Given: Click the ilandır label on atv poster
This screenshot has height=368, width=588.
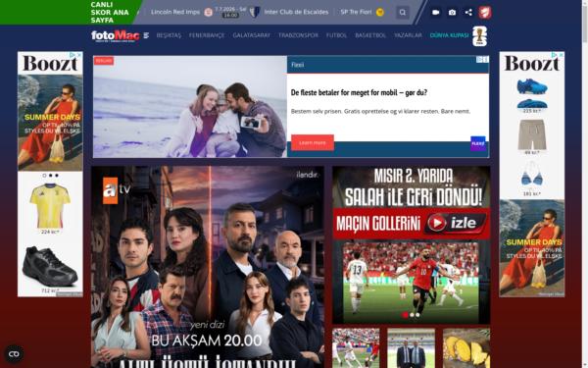Looking at the screenshot, I should pyautogui.click(x=307, y=175).
